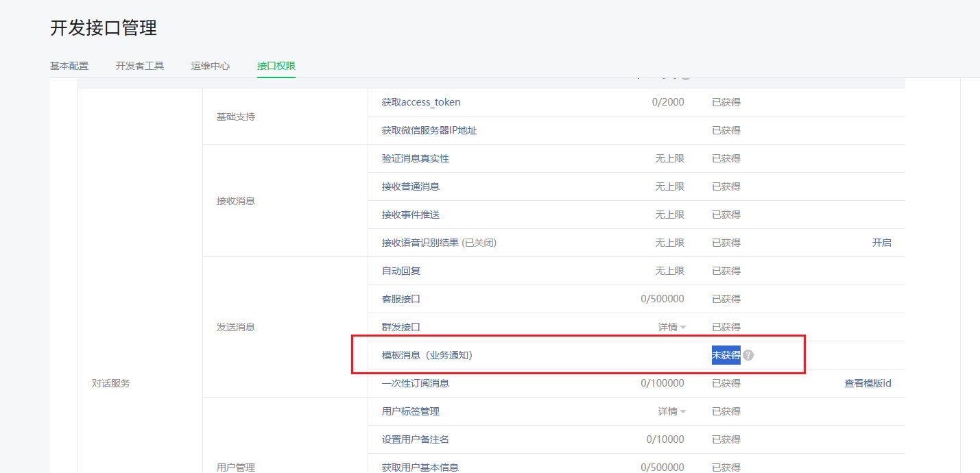Click 无上限 in 接收普通消息 row
The image size is (980, 473).
coord(670,186)
